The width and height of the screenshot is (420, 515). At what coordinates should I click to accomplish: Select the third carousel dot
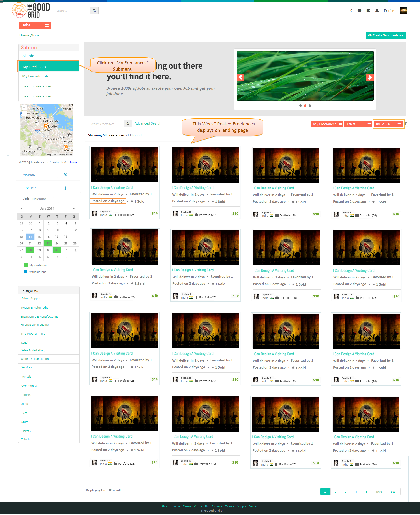click(310, 106)
